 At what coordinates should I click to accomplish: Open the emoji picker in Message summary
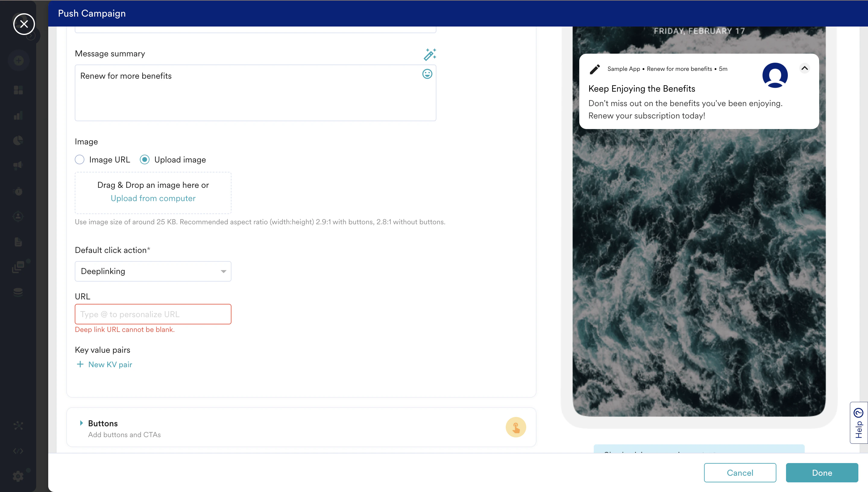[427, 74]
